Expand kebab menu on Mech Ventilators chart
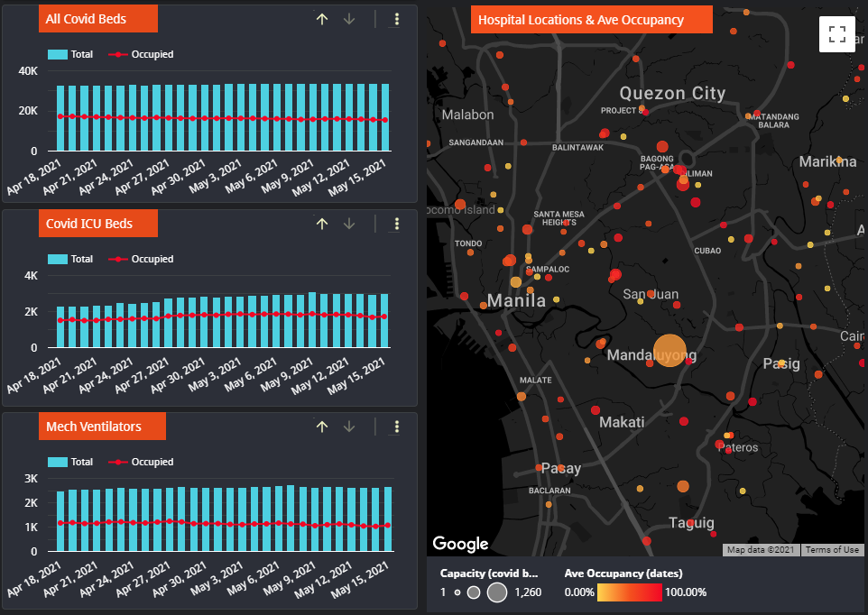868x615 pixels. [396, 427]
